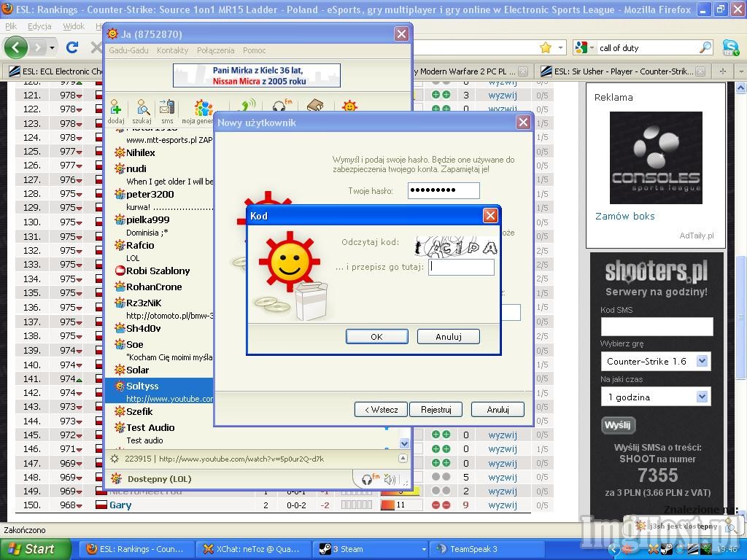
Task: Close the Modern Warfare 2 PC PL tab
Action: [522, 71]
